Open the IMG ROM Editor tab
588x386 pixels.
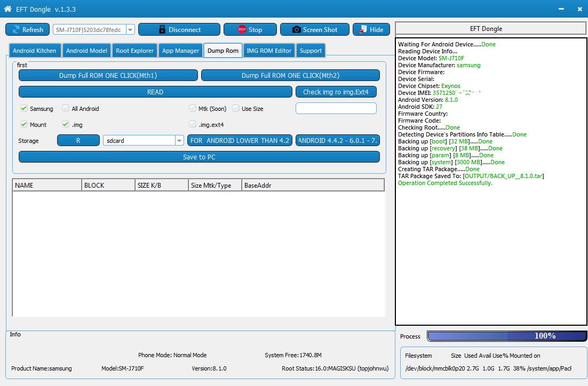269,51
